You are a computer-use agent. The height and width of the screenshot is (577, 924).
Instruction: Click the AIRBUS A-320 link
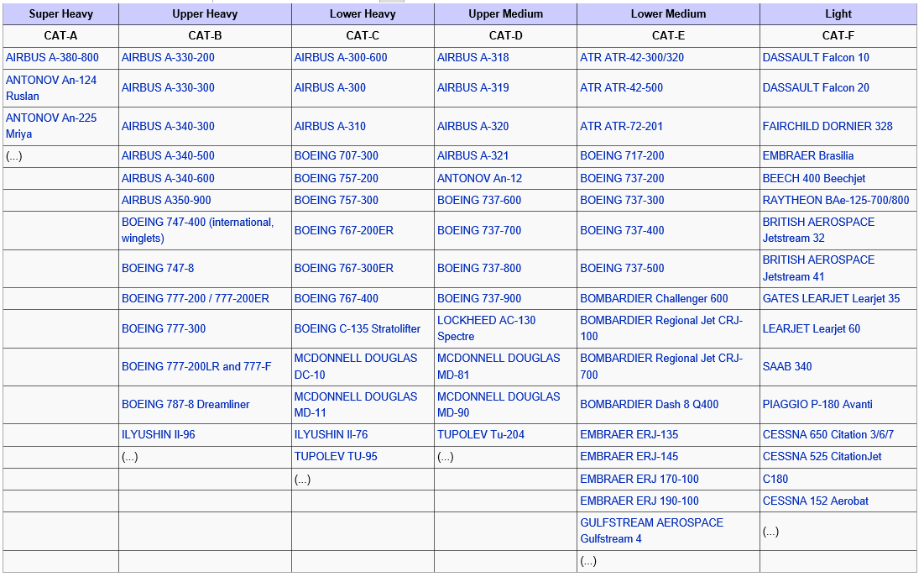pyautogui.click(x=473, y=126)
